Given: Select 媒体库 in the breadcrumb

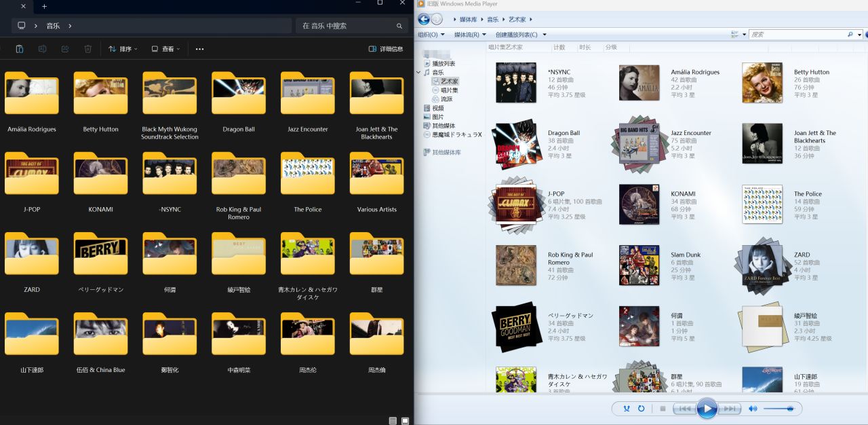Looking at the screenshot, I should (x=468, y=20).
